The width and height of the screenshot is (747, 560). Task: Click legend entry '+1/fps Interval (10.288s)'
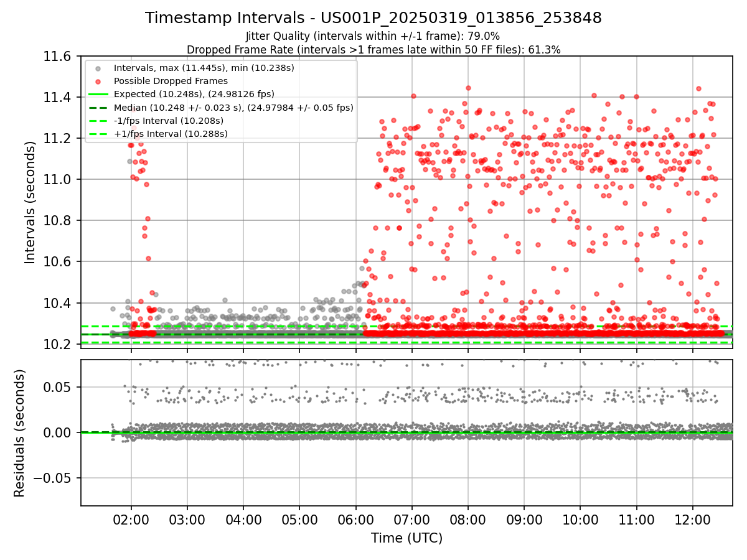171,134
